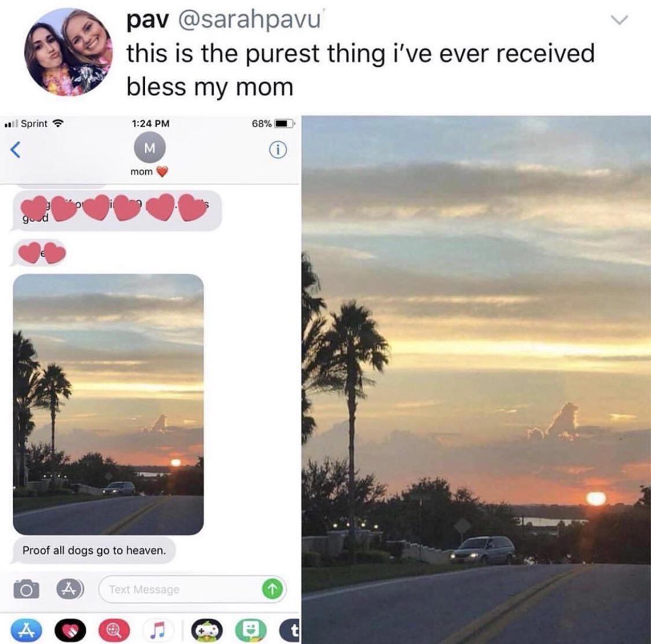Send message with green arrow button
Screen dimensions: 651x644
pos(272,589)
